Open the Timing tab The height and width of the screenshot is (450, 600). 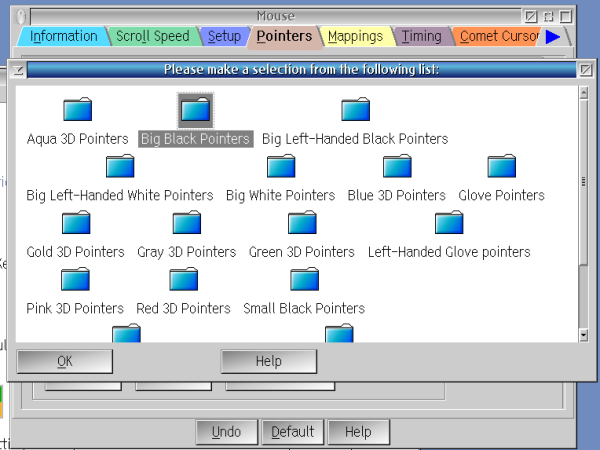pos(421,36)
